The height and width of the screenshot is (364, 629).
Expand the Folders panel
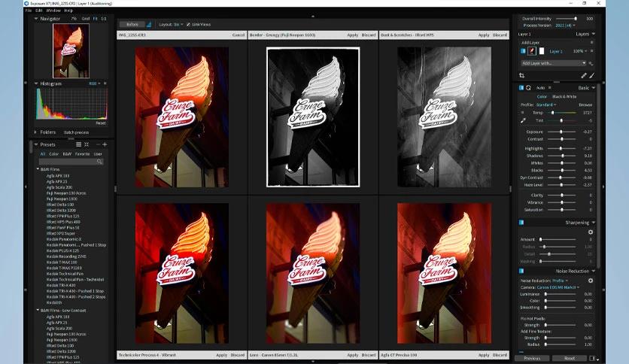point(35,132)
